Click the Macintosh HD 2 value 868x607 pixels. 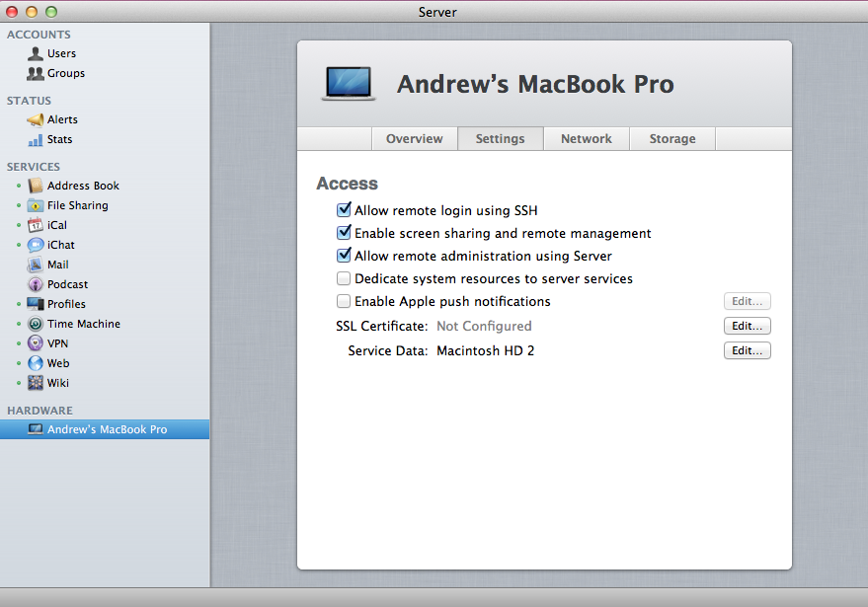[x=486, y=350]
